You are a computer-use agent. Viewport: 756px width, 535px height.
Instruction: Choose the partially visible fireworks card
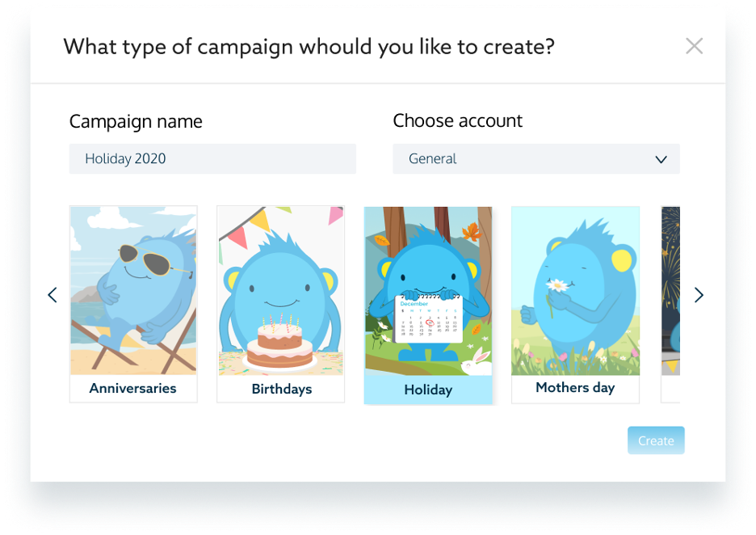[x=670, y=291]
